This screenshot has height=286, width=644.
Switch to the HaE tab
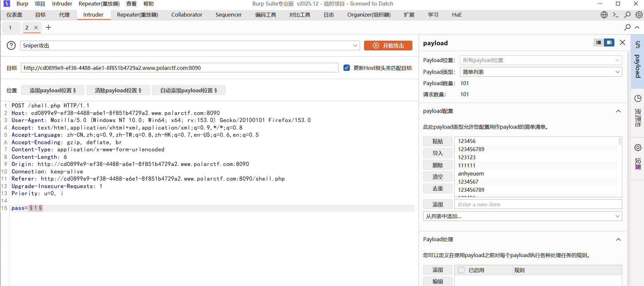[457, 15]
